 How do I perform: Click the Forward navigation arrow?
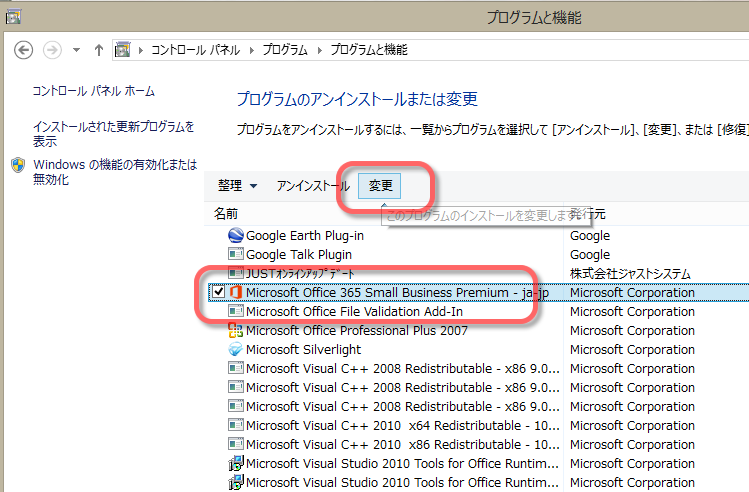coord(53,50)
